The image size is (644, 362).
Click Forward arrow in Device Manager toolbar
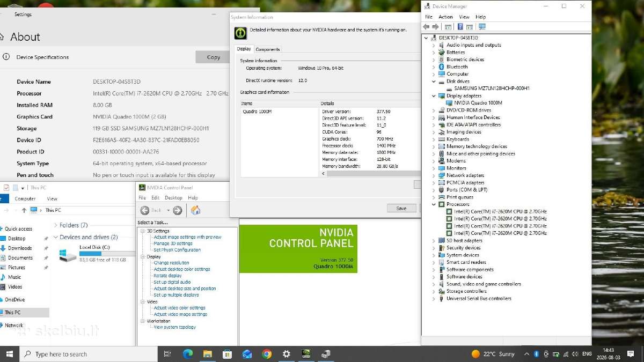pos(435,27)
